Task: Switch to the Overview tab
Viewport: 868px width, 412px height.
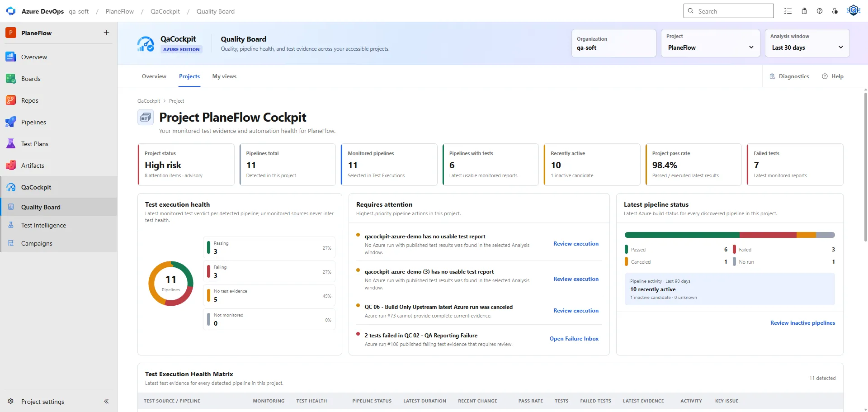Action: coord(154,76)
